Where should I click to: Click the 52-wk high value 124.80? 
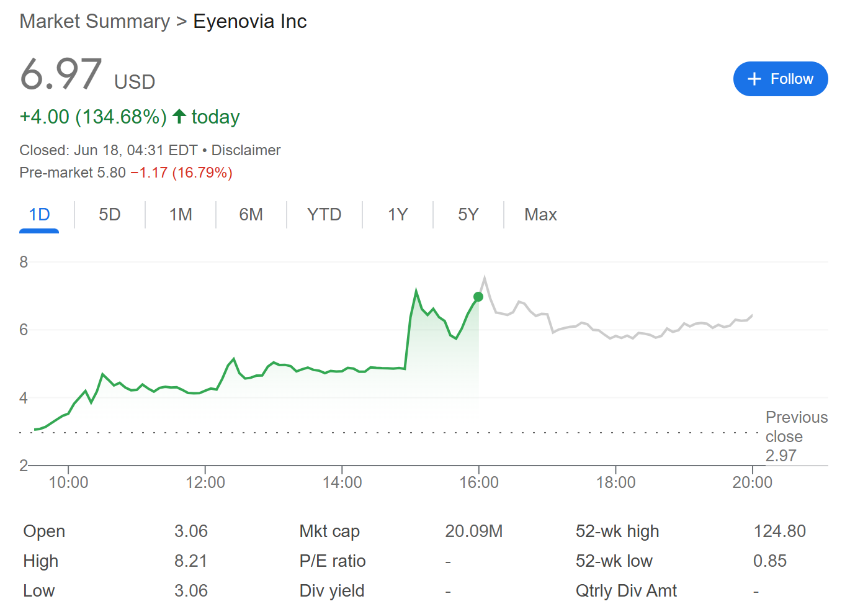click(780, 531)
